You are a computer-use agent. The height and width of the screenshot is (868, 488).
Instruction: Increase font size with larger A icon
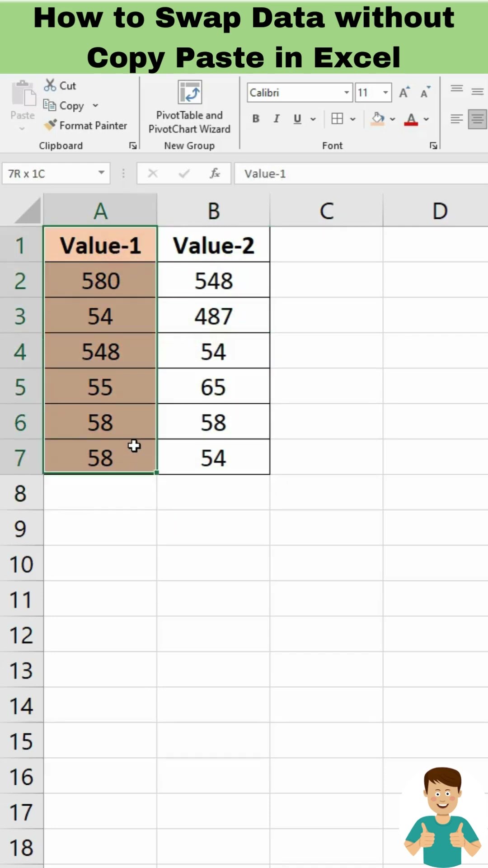(x=404, y=92)
